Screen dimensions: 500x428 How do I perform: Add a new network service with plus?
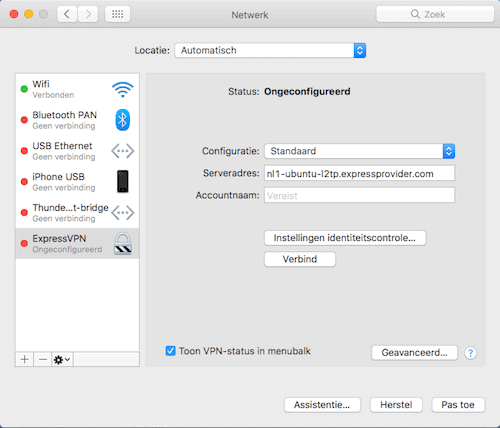pos(24,359)
